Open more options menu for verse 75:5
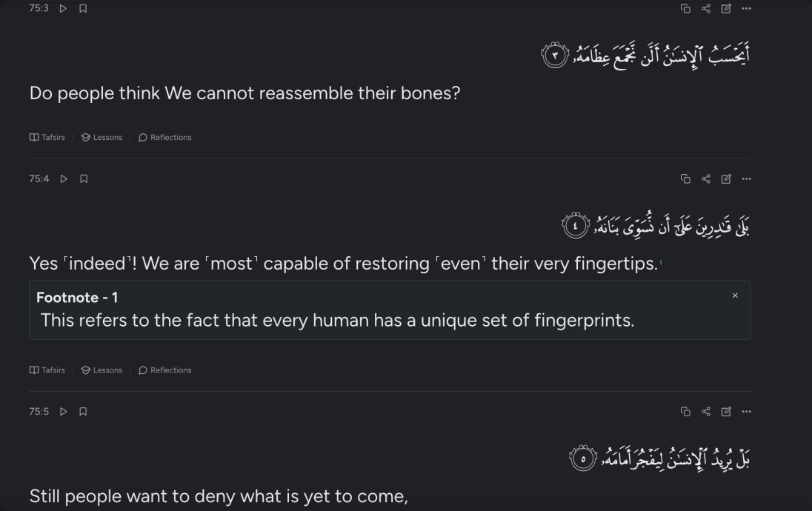812x511 pixels. pyautogui.click(x=745, y=412)
